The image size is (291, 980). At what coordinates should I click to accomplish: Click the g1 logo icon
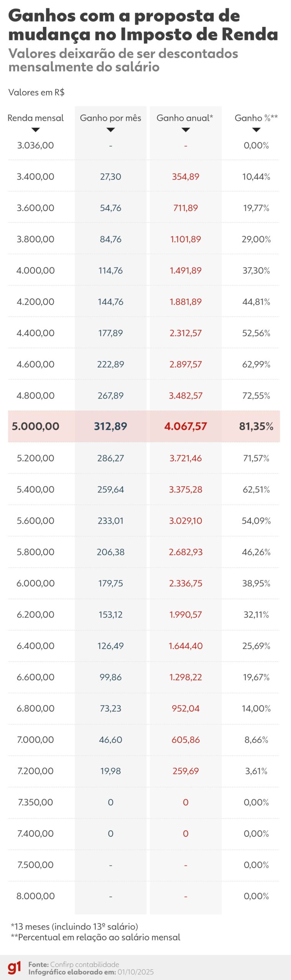click(14, 968)
